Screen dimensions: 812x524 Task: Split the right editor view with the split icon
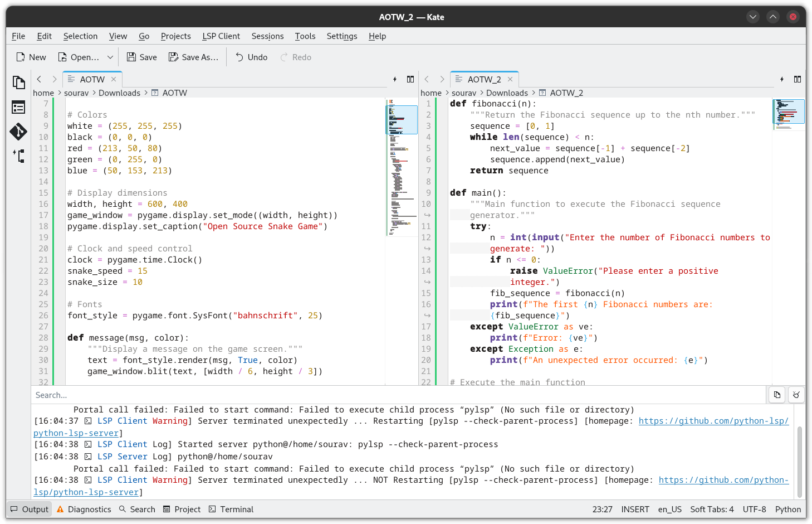pos(799,79)
